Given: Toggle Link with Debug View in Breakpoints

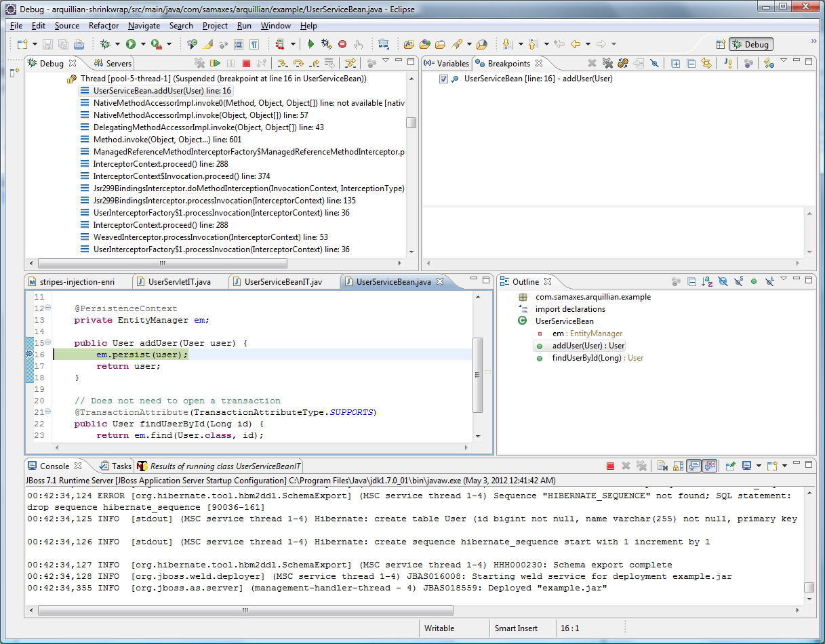Looking at the screenshot, I should pyautogui.click(x=706, y=63).
